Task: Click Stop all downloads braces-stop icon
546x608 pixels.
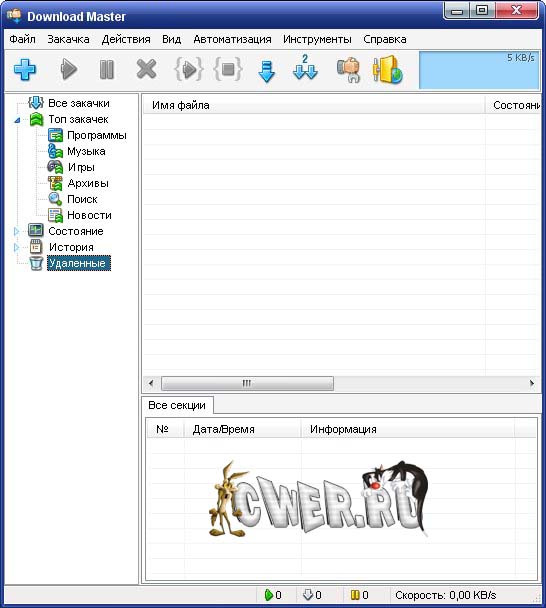Action: pyautogui.click(x=228, y=69)
